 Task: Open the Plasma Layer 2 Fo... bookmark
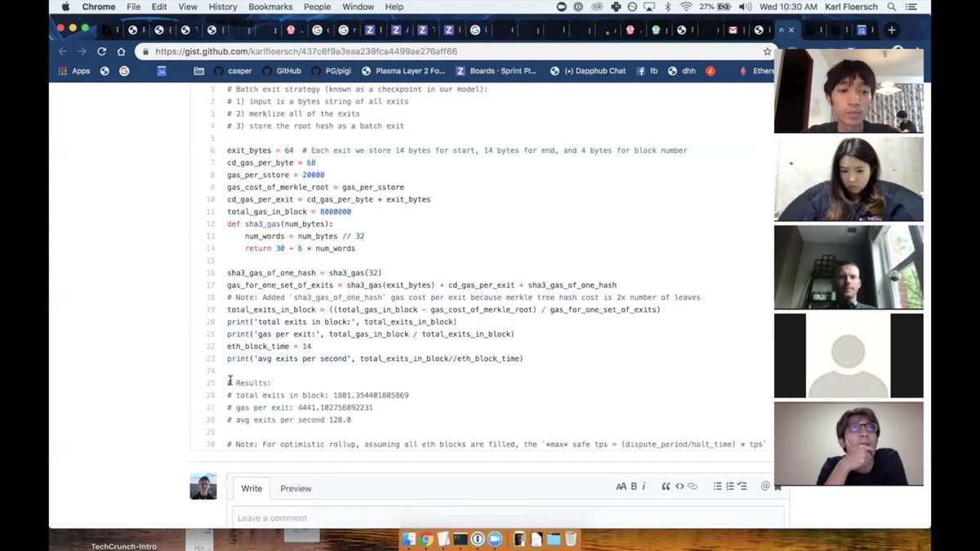tap(403, 71)
